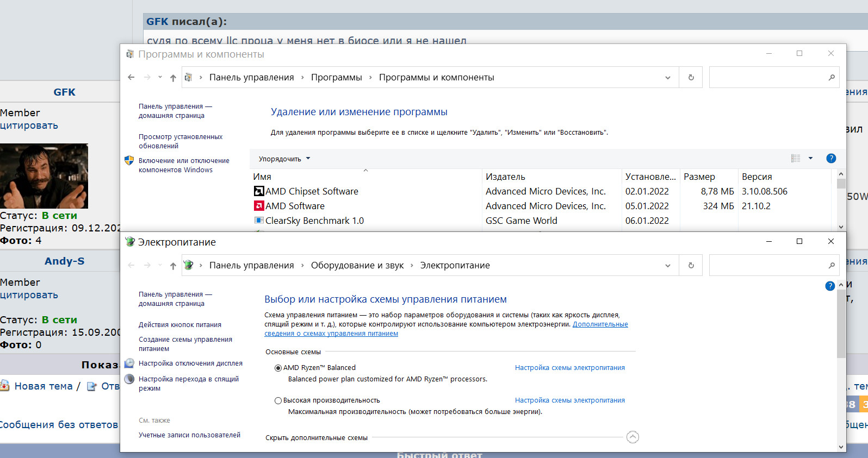Click the ClearSky Benchmark 1.0 icon
868x458 pixels.
coord(259,221)
